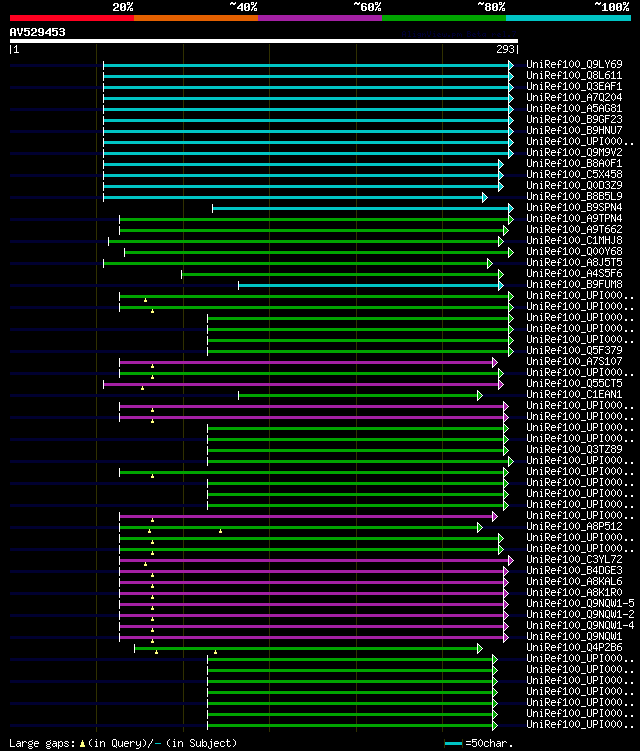Open the UniRef100_Q8L611 hit label

pyautogui.click(x=574, y=75)
